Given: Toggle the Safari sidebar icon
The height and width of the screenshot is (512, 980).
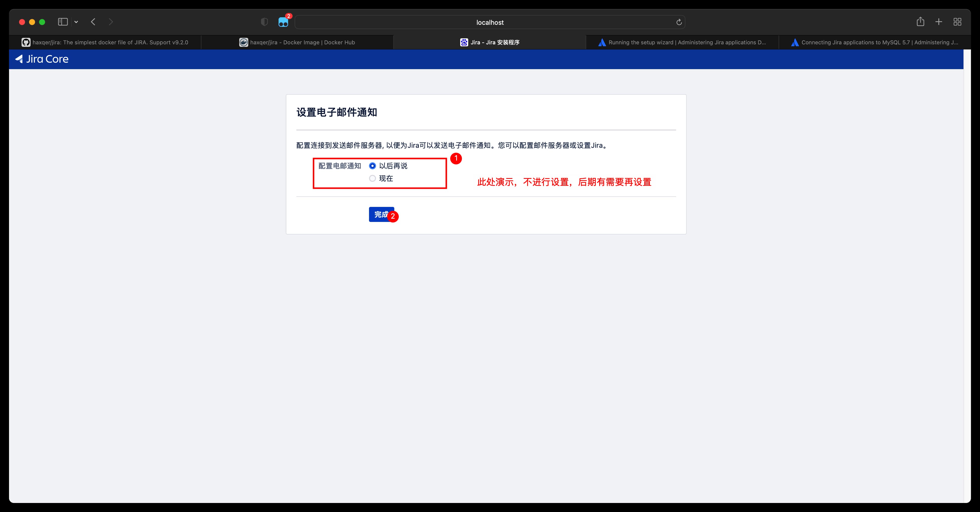Looking at the screenshot, I should click(x=63, y=22).
